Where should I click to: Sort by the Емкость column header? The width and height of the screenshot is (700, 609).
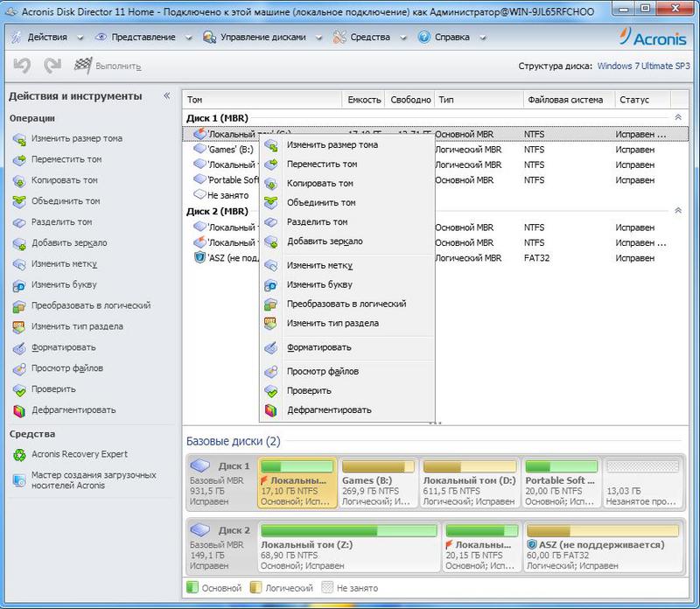pos(364,100)
